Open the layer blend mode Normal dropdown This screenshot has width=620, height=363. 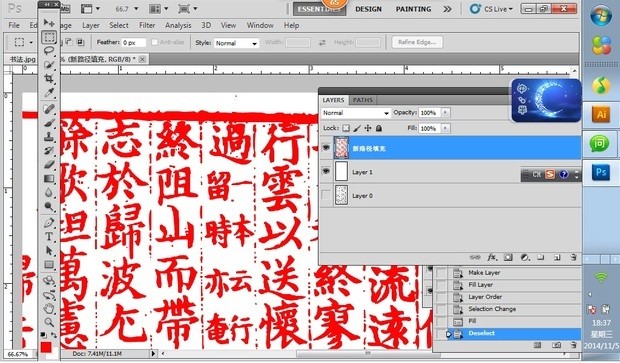355,113
